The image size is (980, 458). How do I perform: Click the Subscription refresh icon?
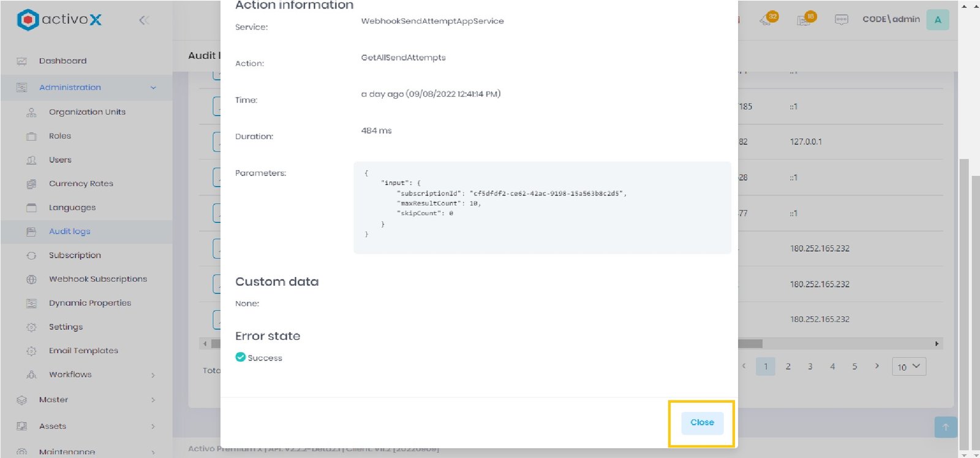[32, 256]
